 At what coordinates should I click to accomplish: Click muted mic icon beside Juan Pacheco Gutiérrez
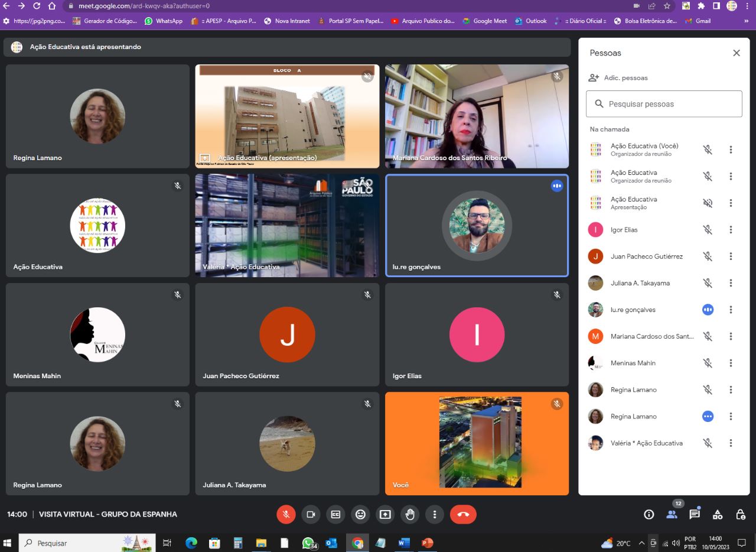(x=708, y=256)
